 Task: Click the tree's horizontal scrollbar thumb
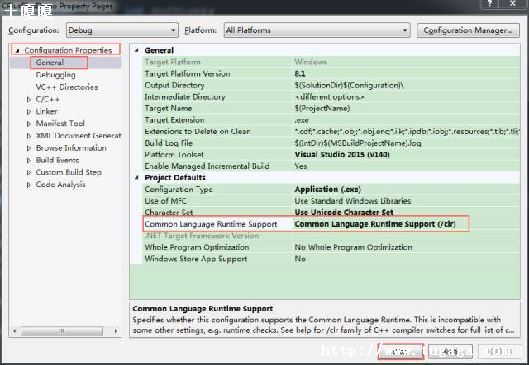62,331
